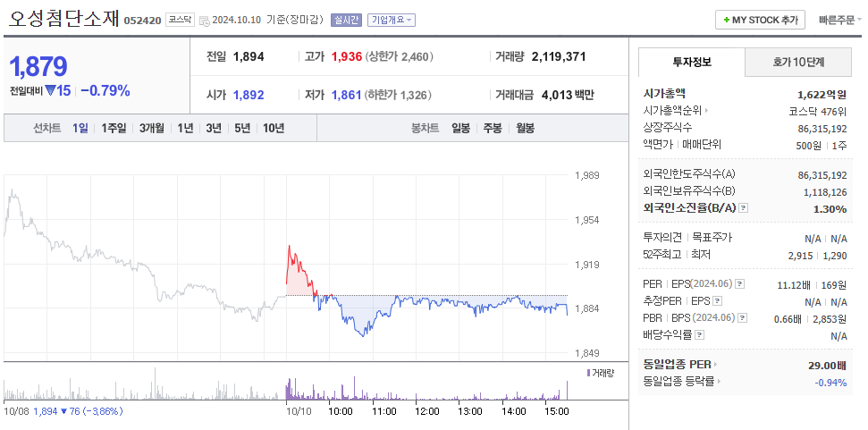868x430 pixels.
Task: Open the 동일업종 PER link
Action: pos(677,365)
